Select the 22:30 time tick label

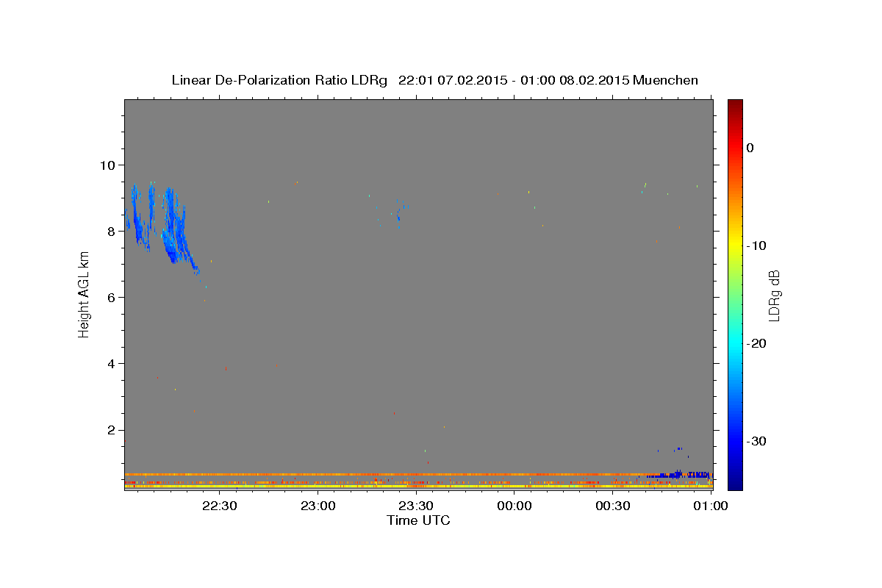click(220, 506)
